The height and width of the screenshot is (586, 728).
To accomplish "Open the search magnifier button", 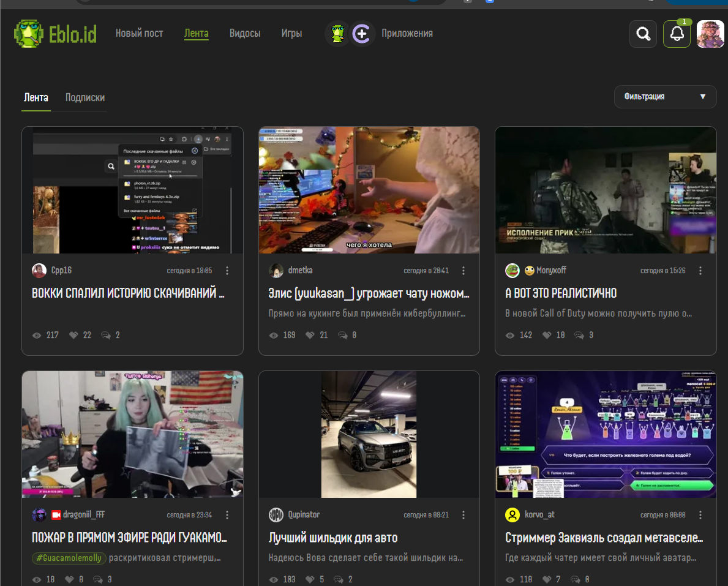I will (x=643, y=34).
